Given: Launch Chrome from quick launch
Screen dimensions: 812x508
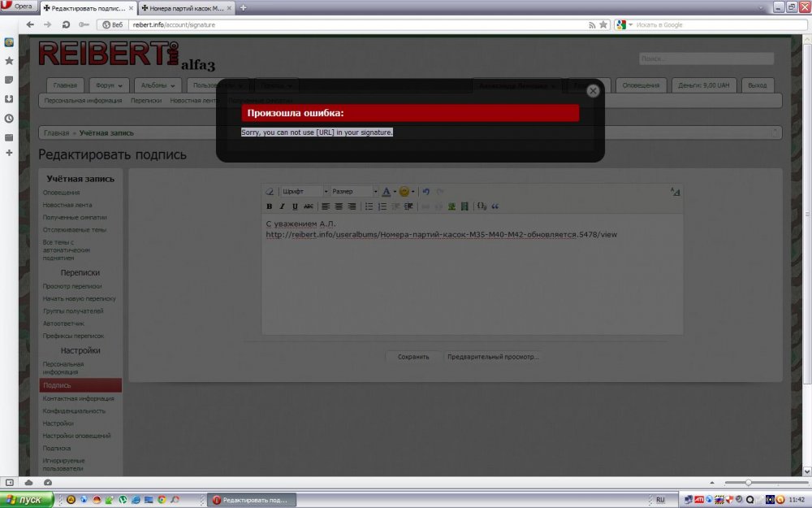Looking at the screenshot, I should (162, 500).
